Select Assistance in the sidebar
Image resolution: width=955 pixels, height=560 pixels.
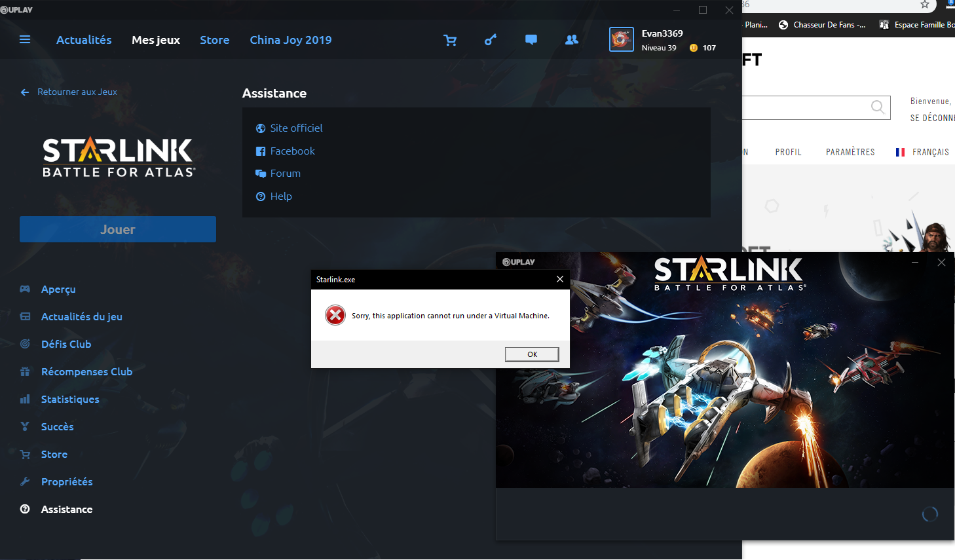pos(67,509)
